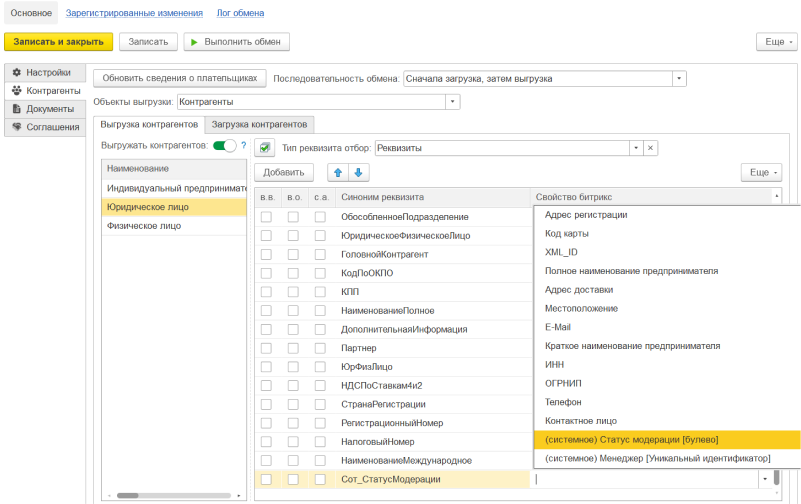Click the Свойство битрикс input field

click(x=645, y=479)
